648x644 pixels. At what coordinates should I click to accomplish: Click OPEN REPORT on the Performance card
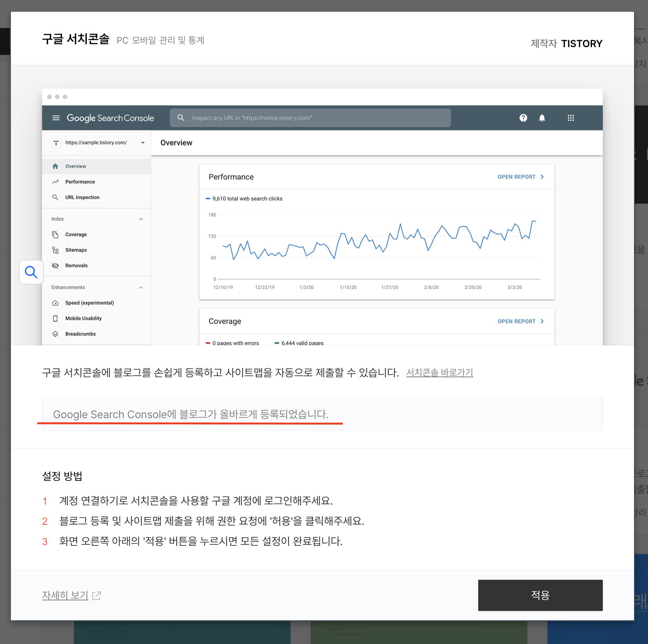click(x=516, y=177)
